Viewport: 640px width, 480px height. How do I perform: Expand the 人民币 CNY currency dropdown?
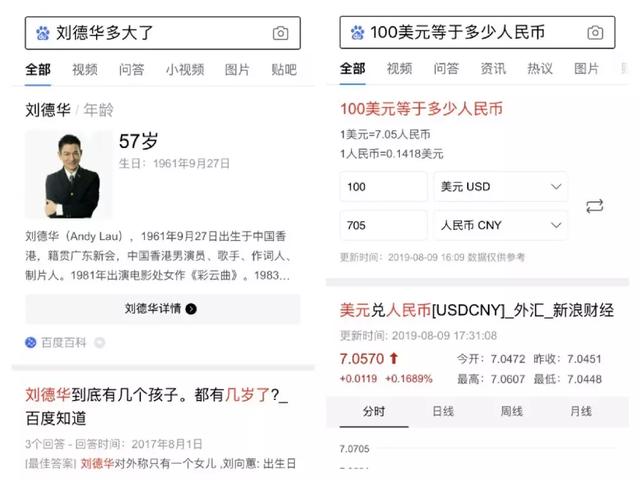(x=500, y=225)
